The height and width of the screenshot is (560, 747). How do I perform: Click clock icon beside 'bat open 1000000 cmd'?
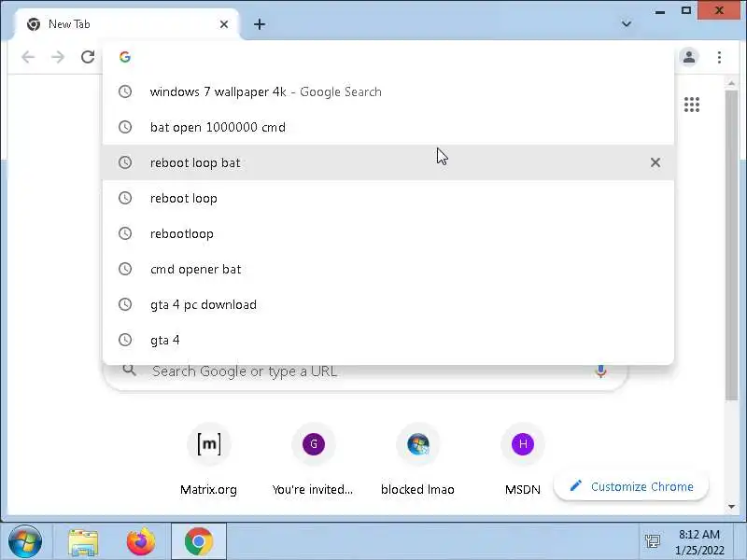pos(125,127)
